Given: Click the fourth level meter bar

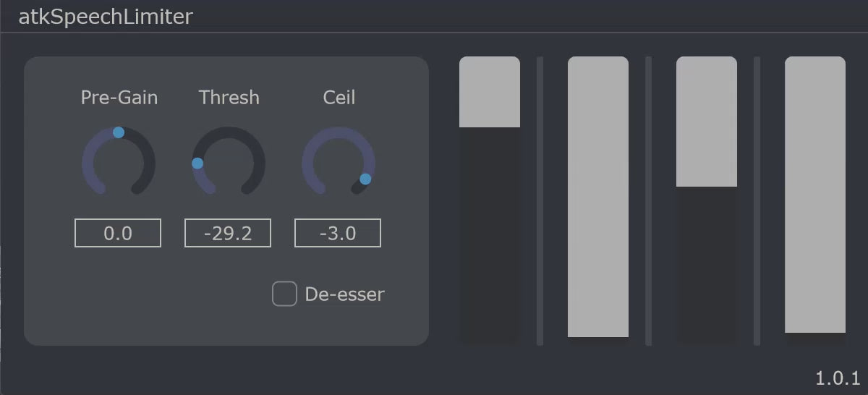Looking at the screenshot, I should [x=815, y=200].
